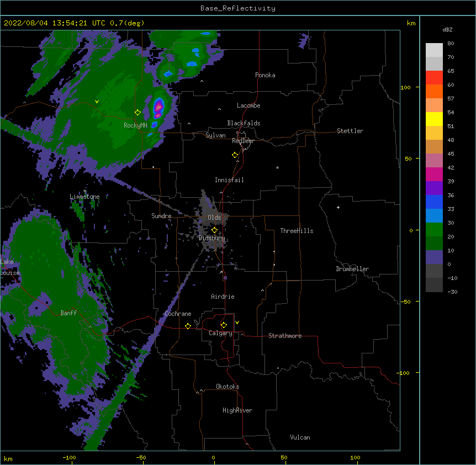This screenshot has height=465, width=476.
Task: Click the Stettler city label
Action: coord(350,131)
